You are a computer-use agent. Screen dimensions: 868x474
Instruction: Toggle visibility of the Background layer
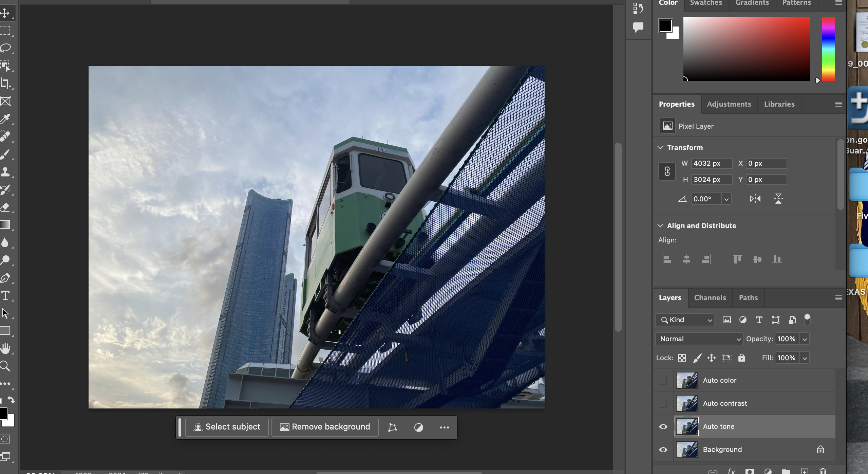coord(663,450)
